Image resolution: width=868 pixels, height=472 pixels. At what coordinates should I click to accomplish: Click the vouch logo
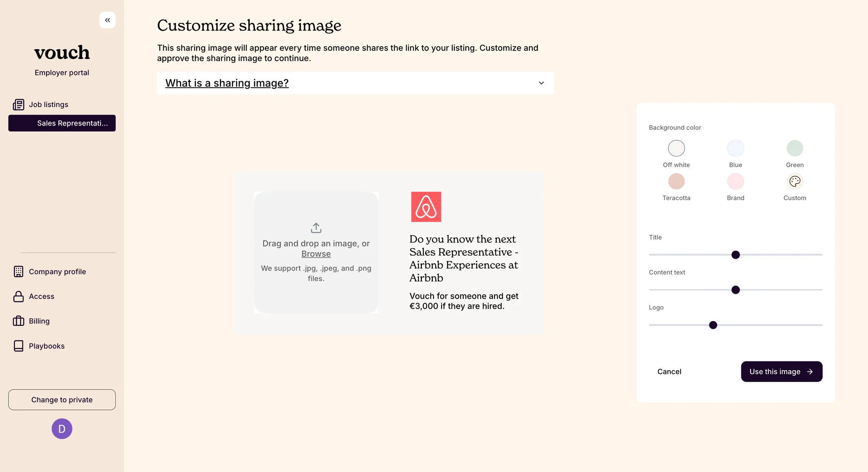pos(62,53)
